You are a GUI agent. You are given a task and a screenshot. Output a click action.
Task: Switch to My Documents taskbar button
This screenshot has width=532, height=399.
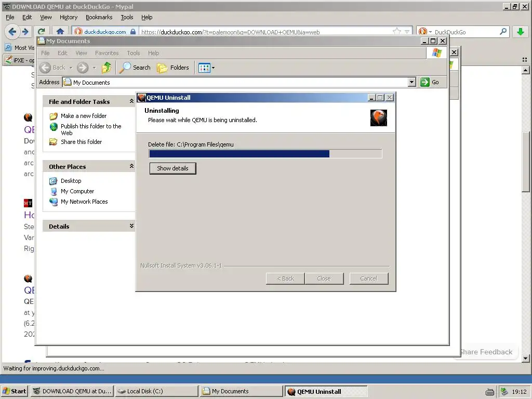click(241, 391)
